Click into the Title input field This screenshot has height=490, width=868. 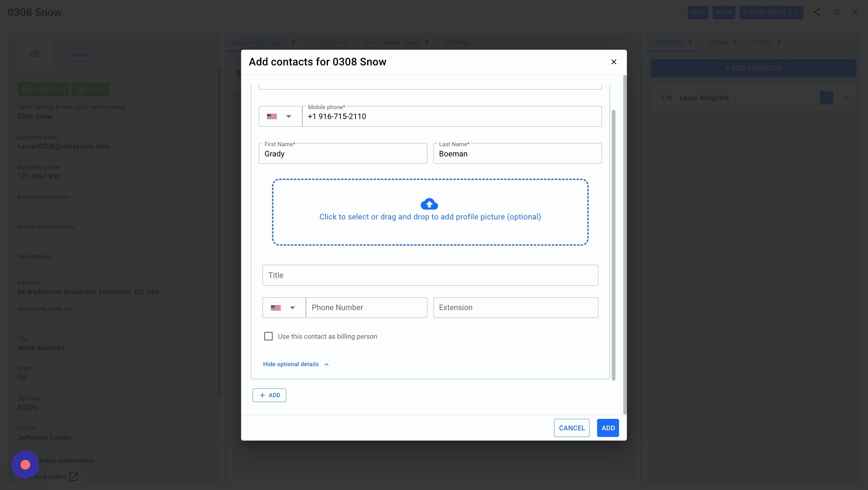(x=430, y=275)
